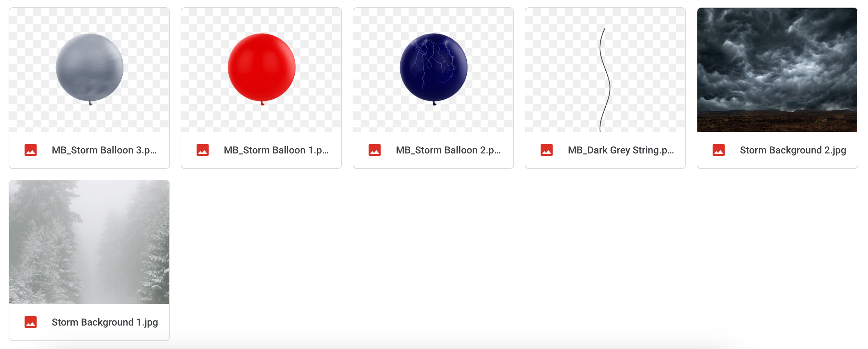Click image icon beside MB_Dark Grey String

point(547,150)
